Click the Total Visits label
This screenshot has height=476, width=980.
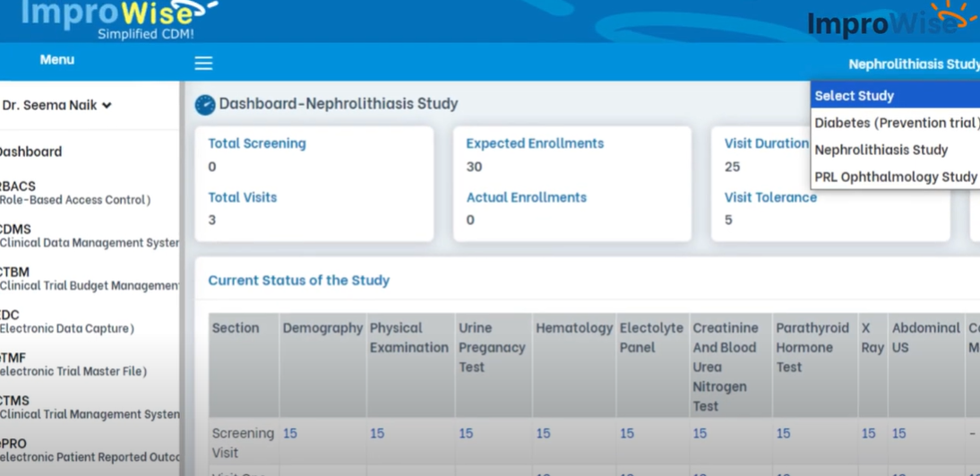pyautogui.click(x=243, y=197)
